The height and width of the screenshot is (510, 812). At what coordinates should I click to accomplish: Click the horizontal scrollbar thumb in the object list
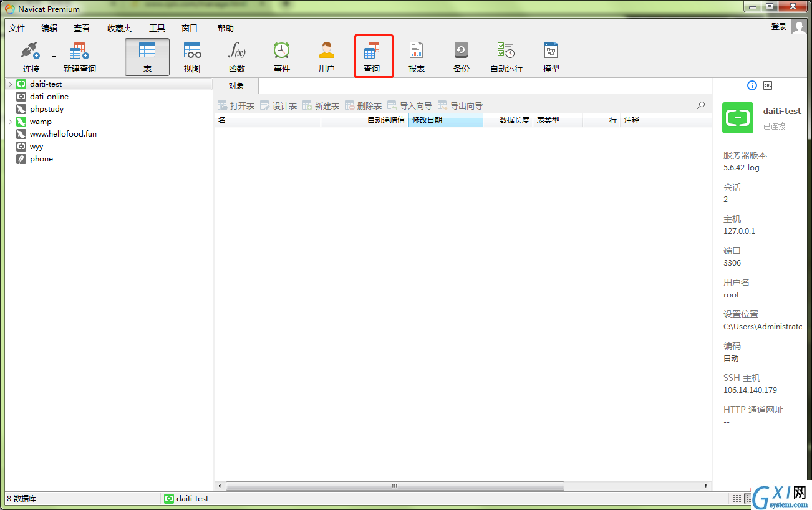tap(395, 486)
